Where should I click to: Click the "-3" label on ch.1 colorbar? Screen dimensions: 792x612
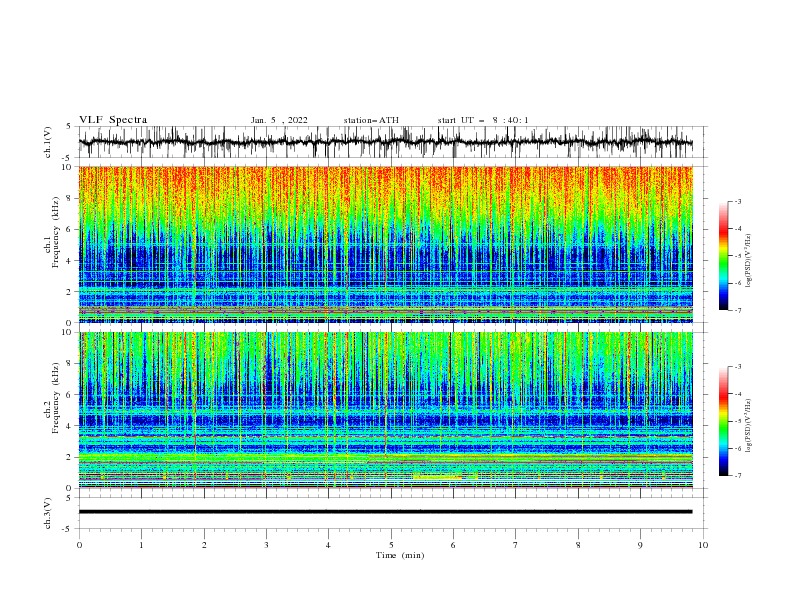point(738,201)
